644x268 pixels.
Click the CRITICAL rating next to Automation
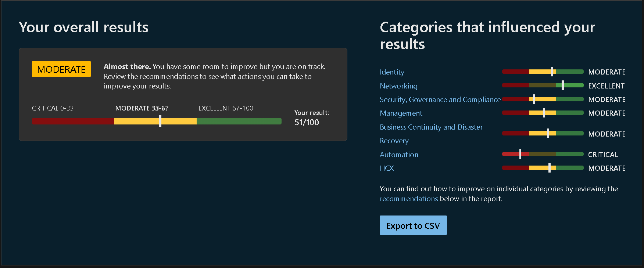[603, 155]
